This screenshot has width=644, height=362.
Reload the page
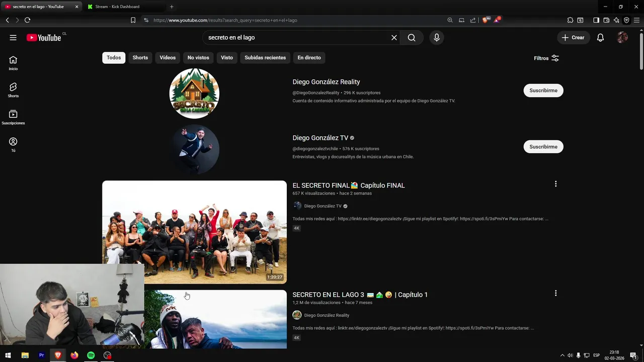click(x=27, y=20)
